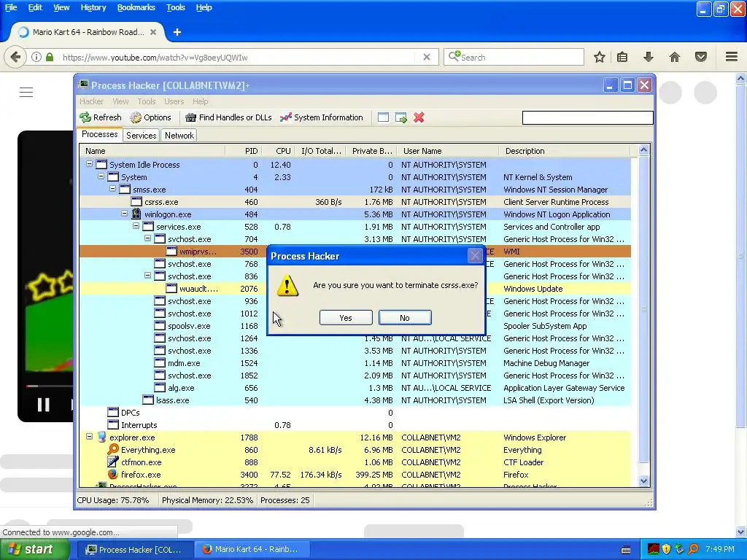Image resolution: width=747 pixels, height=560 pixels.
Task: Select the csrss.exe process row
Action: 355,202
